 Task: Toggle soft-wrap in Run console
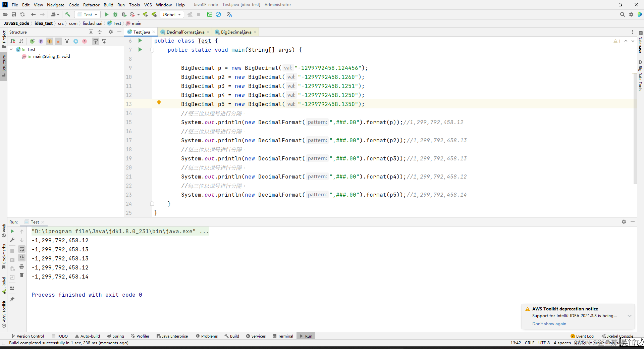[22, 249]
